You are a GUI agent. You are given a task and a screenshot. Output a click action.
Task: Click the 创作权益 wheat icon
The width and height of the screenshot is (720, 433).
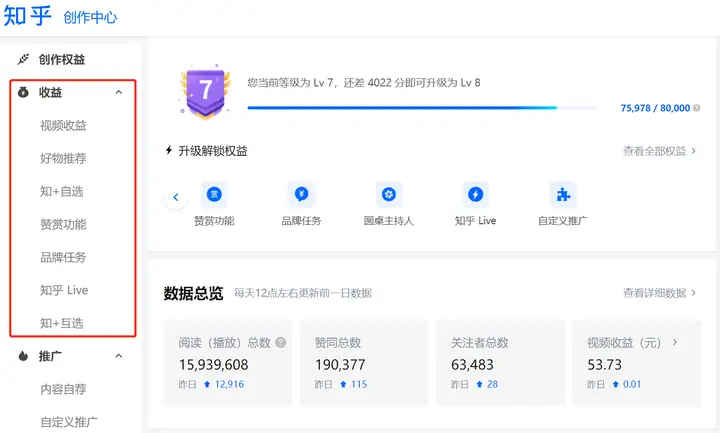tap(23, 59)
